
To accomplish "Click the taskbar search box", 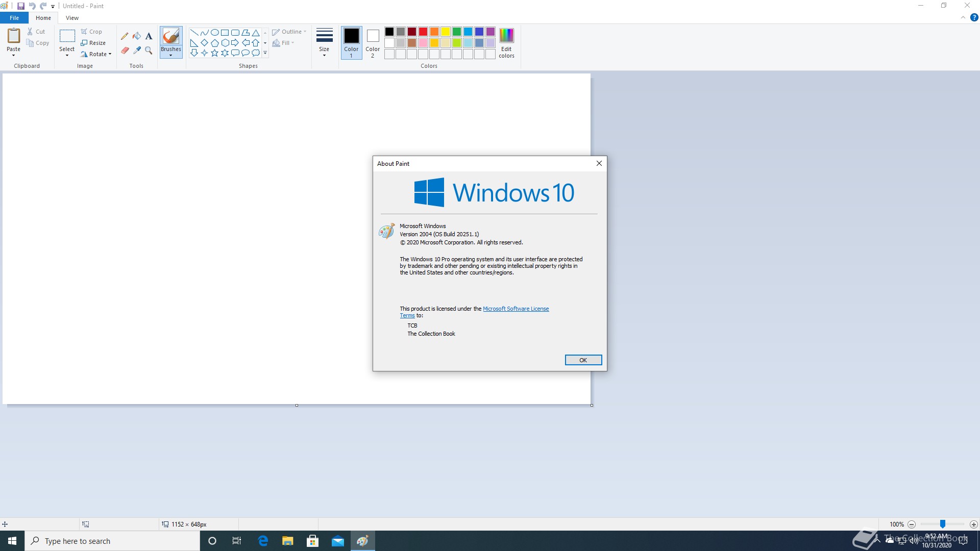I will 112,541.
